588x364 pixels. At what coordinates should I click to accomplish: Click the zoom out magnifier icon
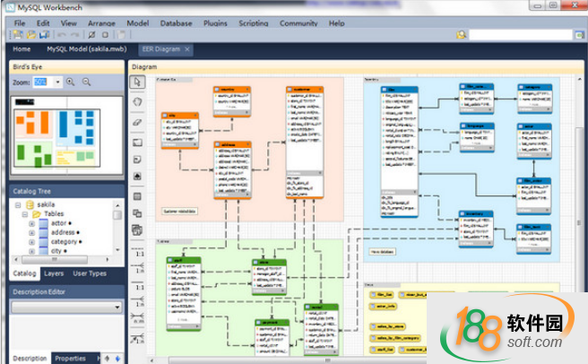tap(87, 82)
